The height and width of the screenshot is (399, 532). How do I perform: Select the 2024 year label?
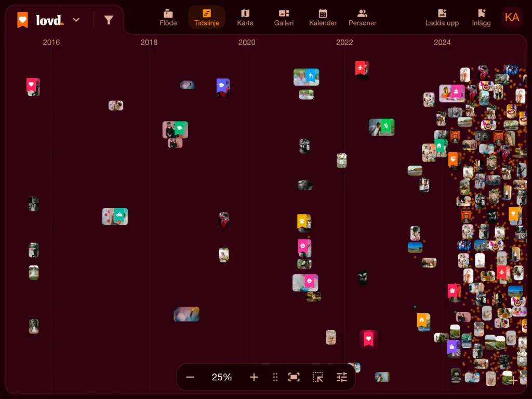point(442,43)
